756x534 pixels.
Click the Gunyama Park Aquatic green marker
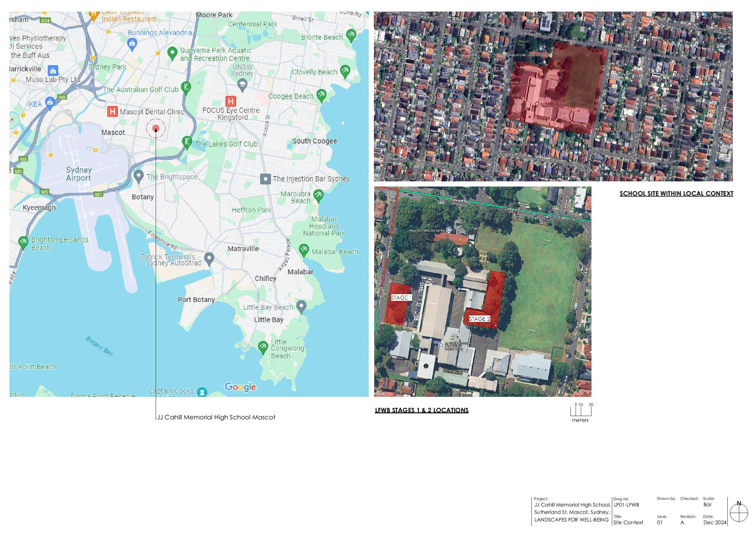coord(172,53)
